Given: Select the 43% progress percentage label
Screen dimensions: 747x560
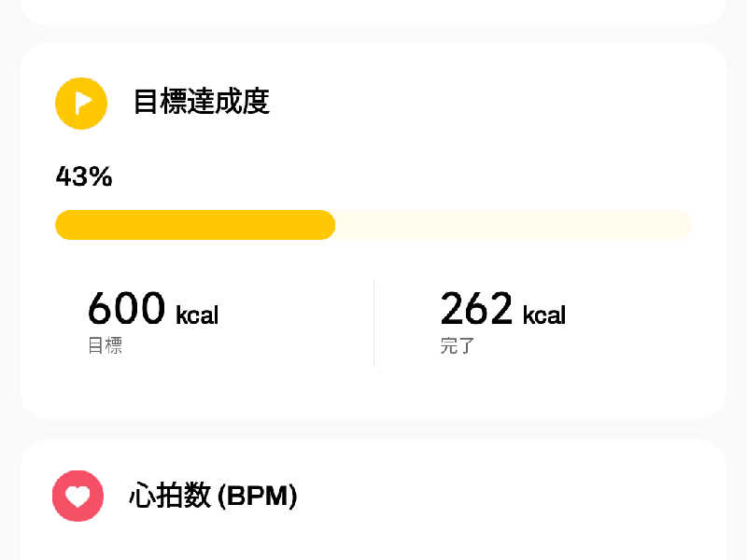Looking at the screenshot, I should tap(84, 176).
